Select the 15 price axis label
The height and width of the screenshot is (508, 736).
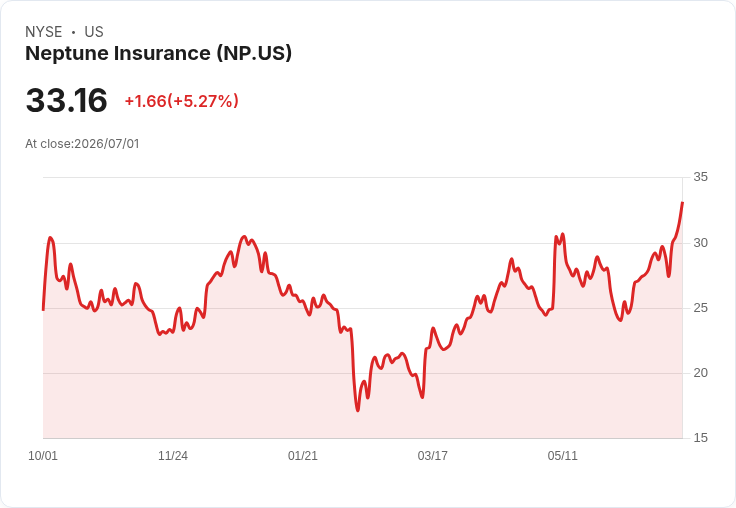click(x=700, y=438)
